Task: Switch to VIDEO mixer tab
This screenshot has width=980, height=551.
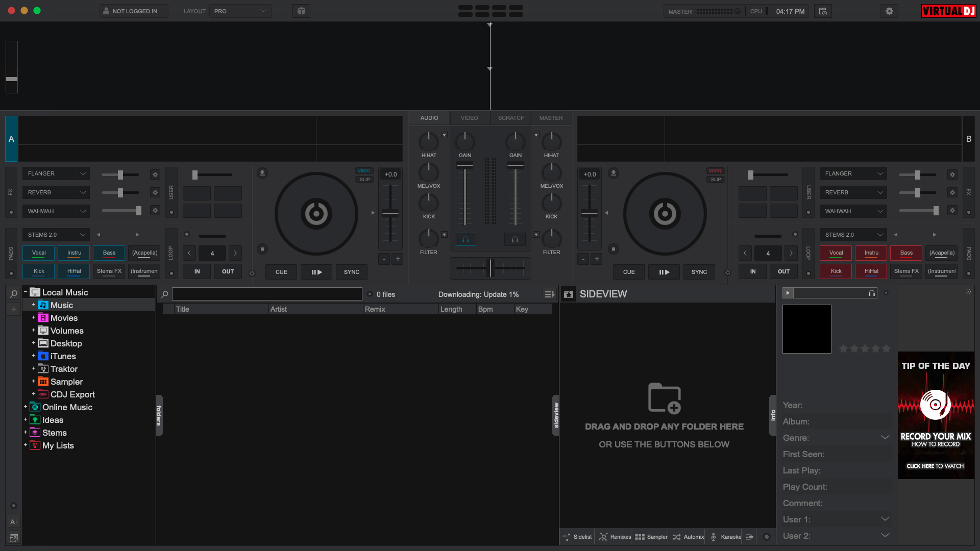Action: pos(470,118)
